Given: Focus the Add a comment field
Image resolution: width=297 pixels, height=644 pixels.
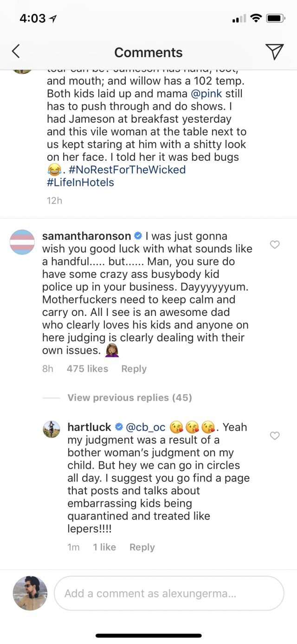Looking at the screenshot, I should [169, 593].
